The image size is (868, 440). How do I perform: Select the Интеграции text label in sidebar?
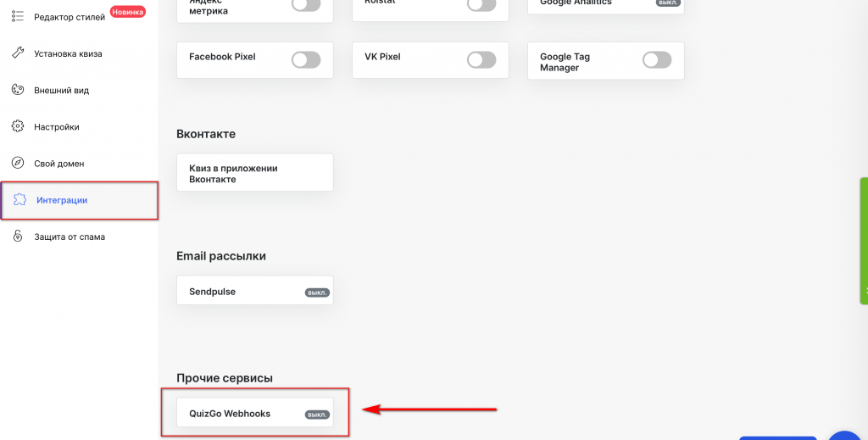(x=62, y=200)
